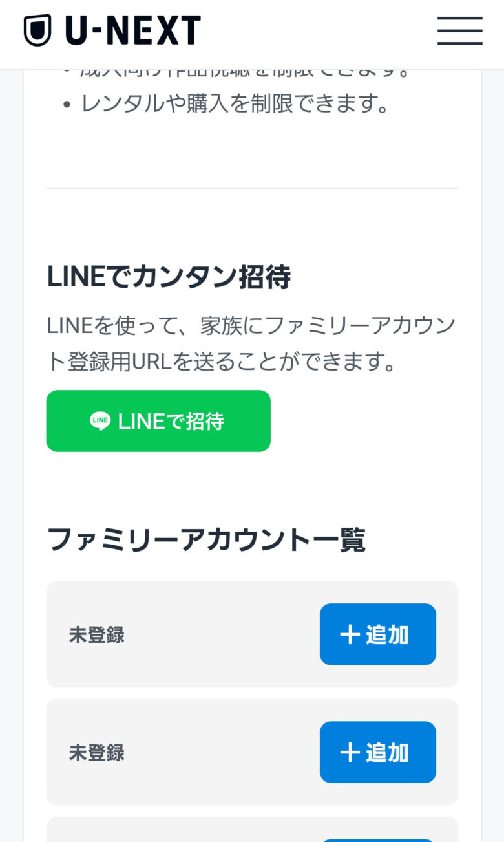Screen dimensions: 504x842
Task: Tap the third account card at bottom
Action: [181, 831]
